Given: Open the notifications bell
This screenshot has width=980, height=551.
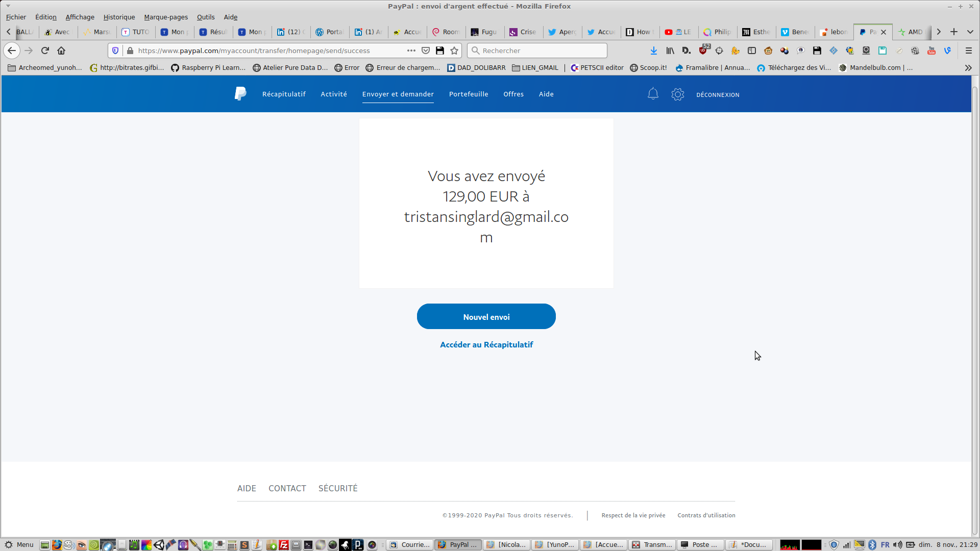Looking at the screenshot, I should click(x=653, y=94).
